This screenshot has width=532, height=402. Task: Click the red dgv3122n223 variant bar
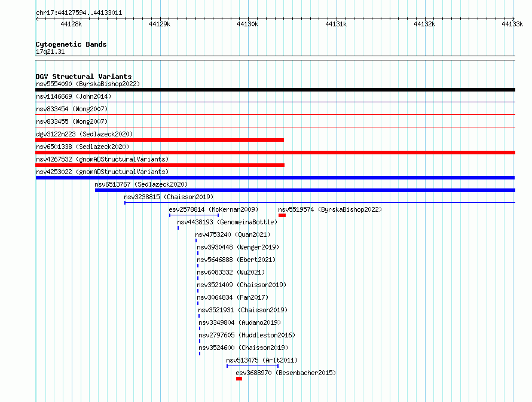pyautogui.click(x=160, y=140)
